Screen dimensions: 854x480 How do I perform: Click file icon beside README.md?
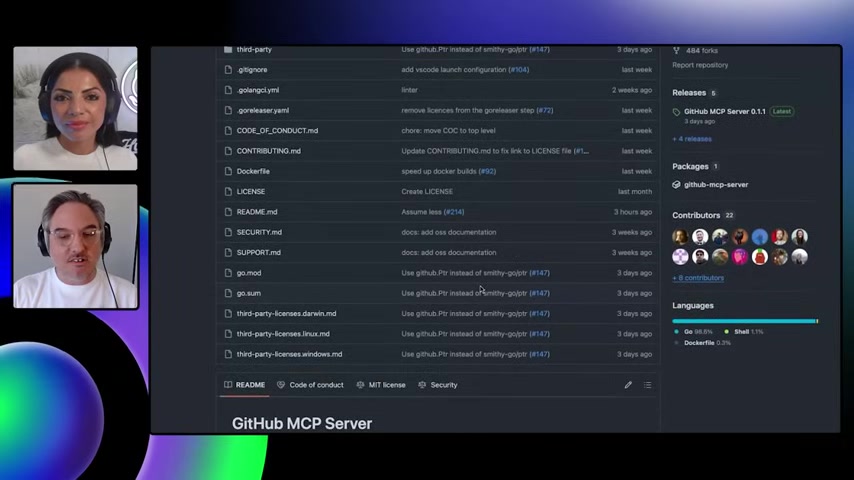(x=228, y=212)
